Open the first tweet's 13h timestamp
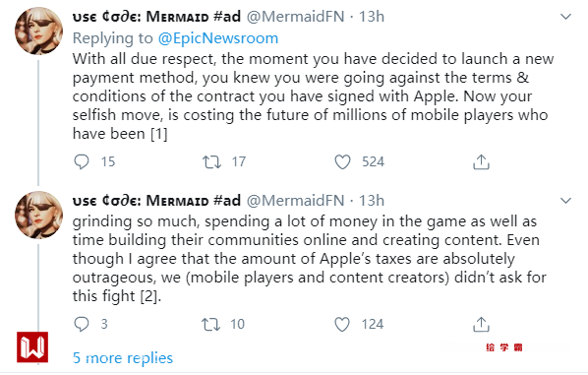Image resolution: width=588 pixels, height=375 pixels. tap(372, 17)
